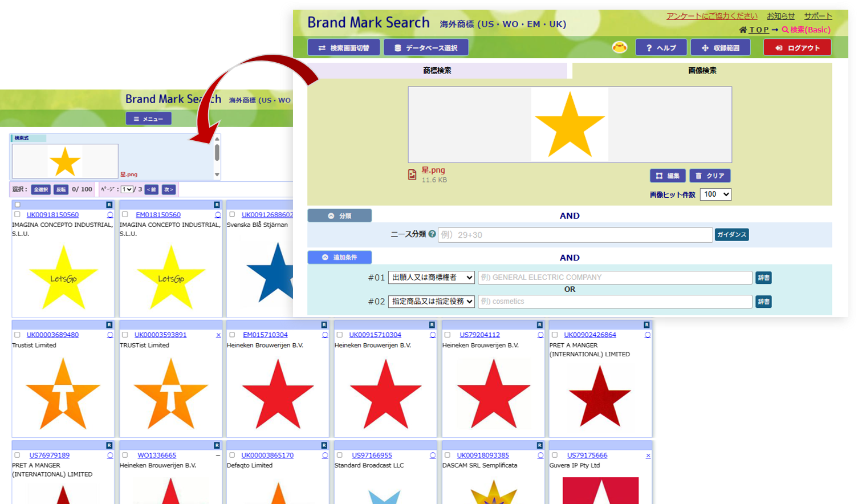
Task: Click the 編集 edit button
Action: click(668, 176)
